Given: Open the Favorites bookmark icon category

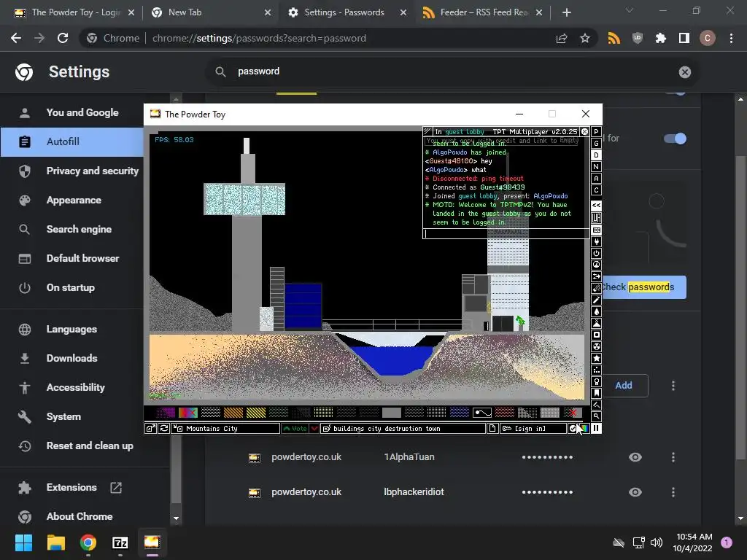Looking at the screenshot, I should [x=596, y=393].
